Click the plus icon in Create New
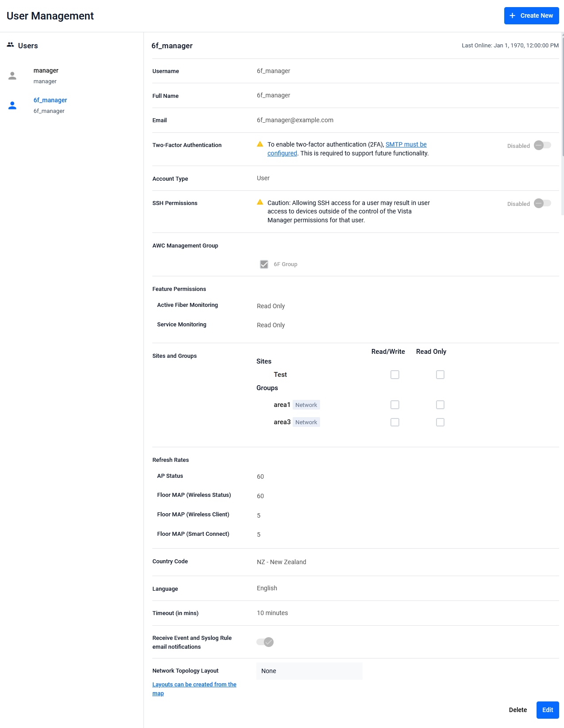The height and width of the screenshot is (728, 564). pyautogui.click(x=512, y=15)
